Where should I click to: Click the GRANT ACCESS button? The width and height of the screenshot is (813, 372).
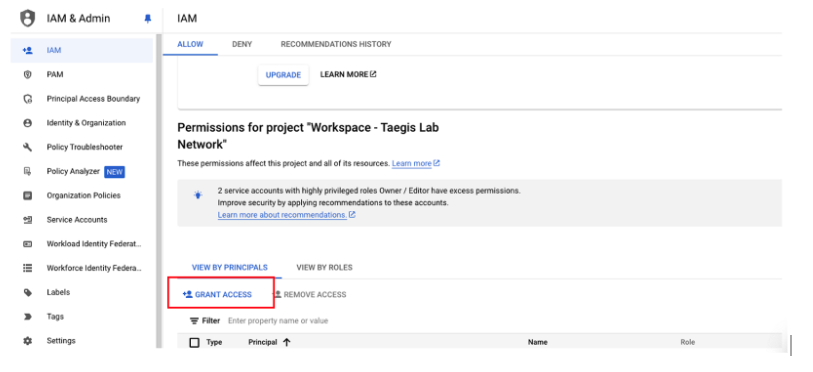[x=217, y=294]
